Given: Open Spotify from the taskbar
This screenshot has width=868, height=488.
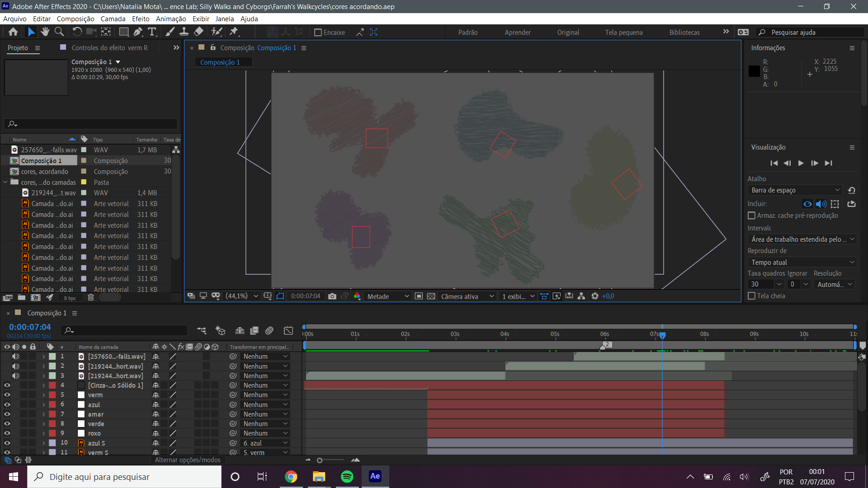Looking at the screenshot, I should tap(347, 477).
